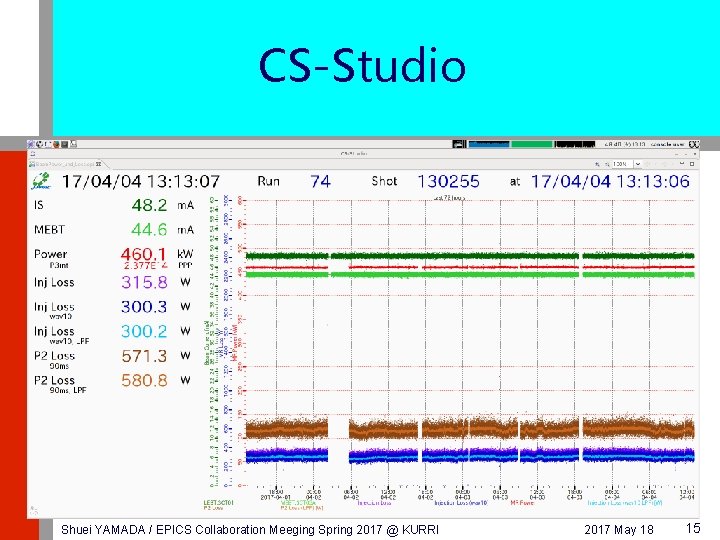Screen dimensions: 720x540
Task: Click the first launcher icon in top panel
Action: click(30, 144)
